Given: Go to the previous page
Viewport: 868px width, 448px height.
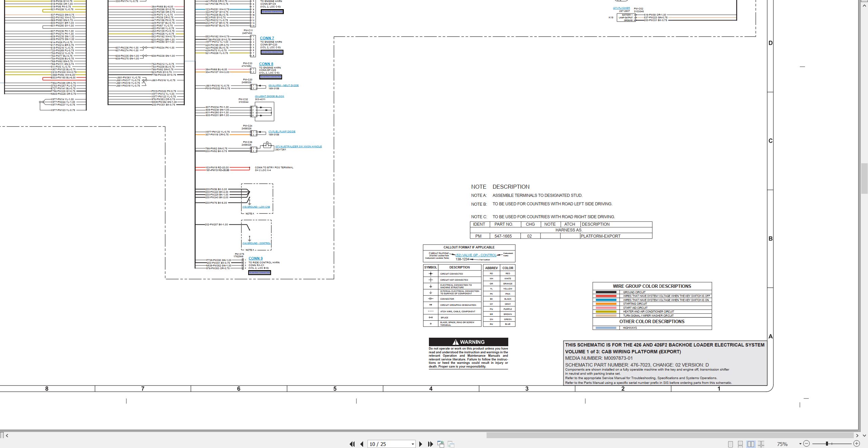Looking at the screenshot, I should (x=362, y=444).
